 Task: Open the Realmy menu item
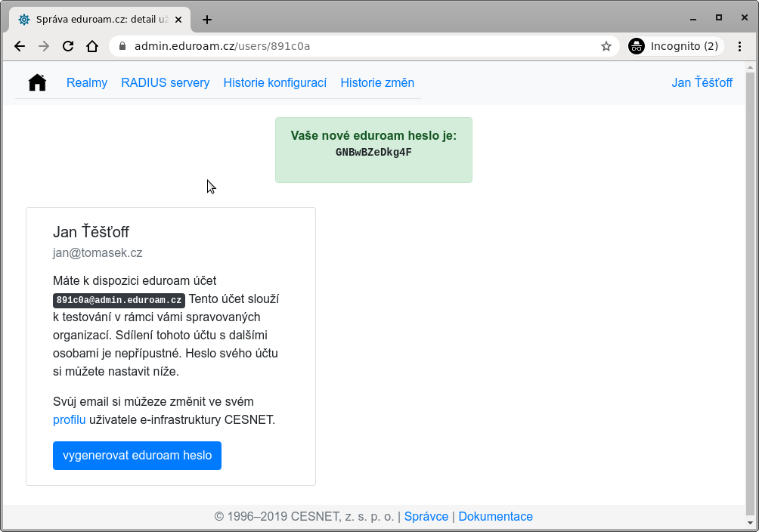[87, 83]
